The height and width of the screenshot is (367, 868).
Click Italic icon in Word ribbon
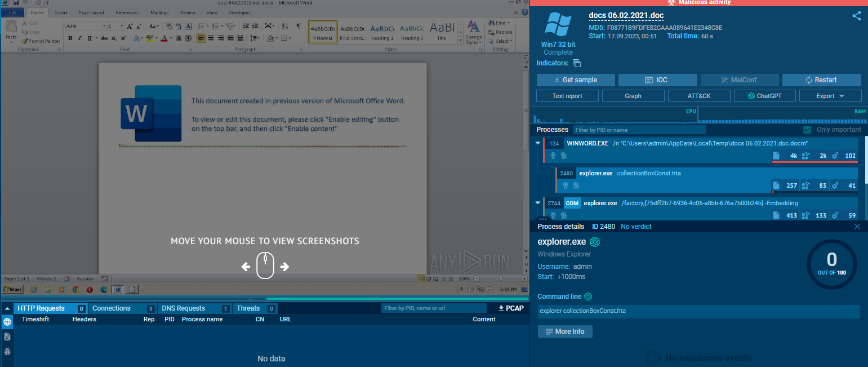tap(80, 38)
